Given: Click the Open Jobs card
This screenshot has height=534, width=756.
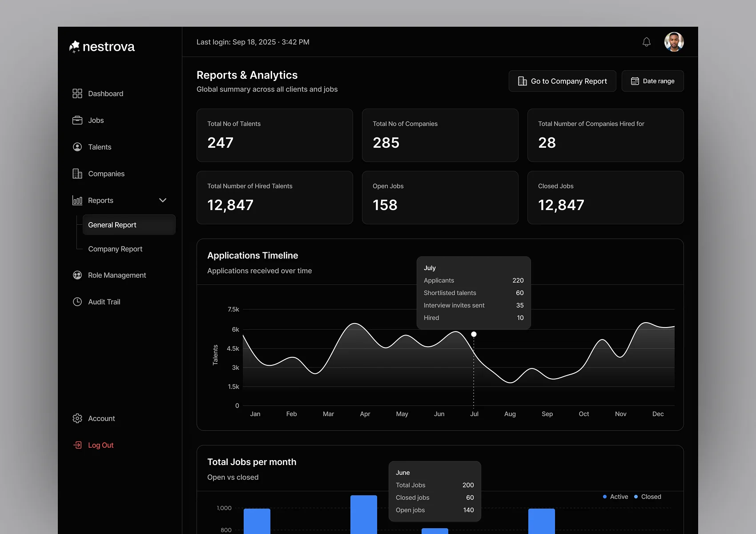Looking at the screenshot, I should (440, 198).
